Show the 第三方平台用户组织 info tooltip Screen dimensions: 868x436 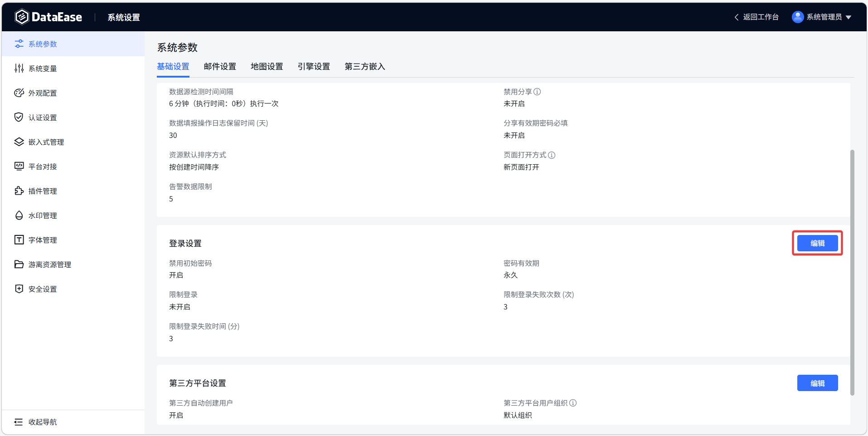(573, 403)
